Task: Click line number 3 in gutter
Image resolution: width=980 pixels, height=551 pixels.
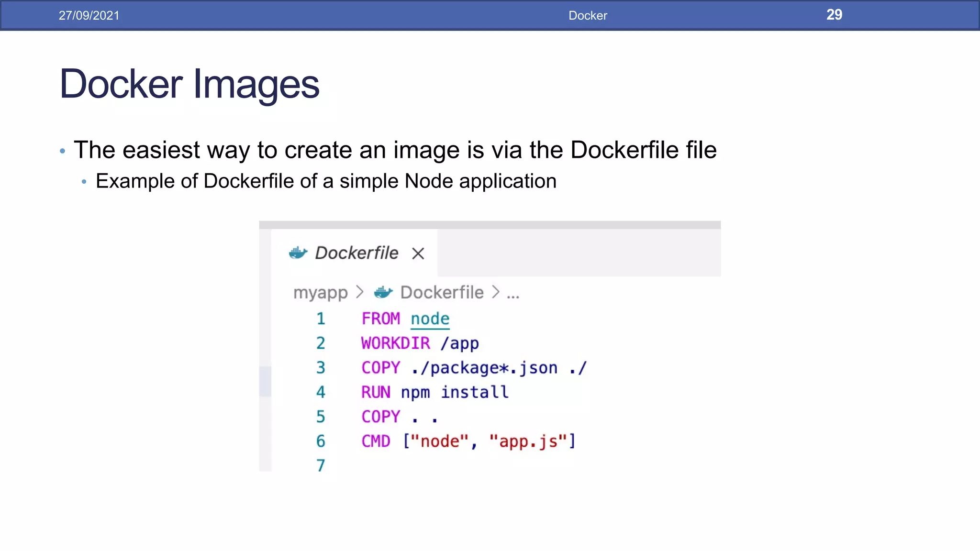Action: point(321,368)
